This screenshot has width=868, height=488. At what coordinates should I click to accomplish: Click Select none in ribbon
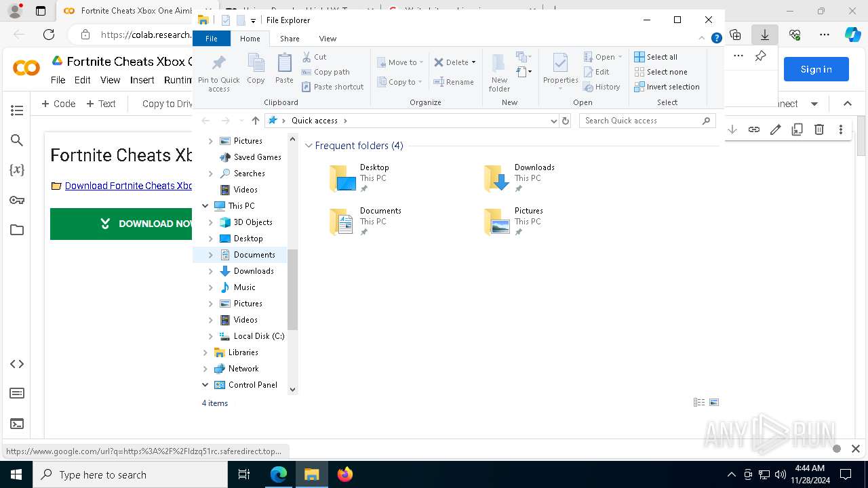660,72
